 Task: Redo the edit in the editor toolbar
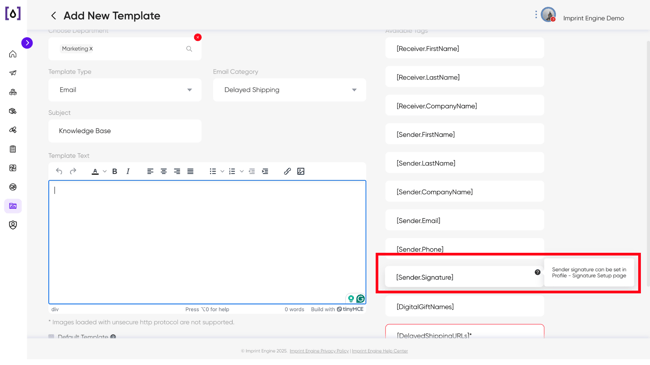(73, 171)
